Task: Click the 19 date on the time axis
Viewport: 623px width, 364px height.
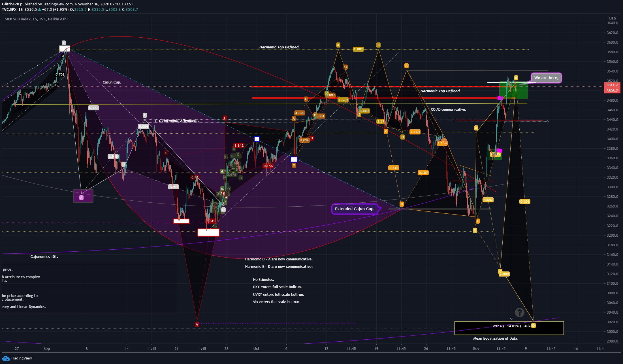Action: click(376, 348)
